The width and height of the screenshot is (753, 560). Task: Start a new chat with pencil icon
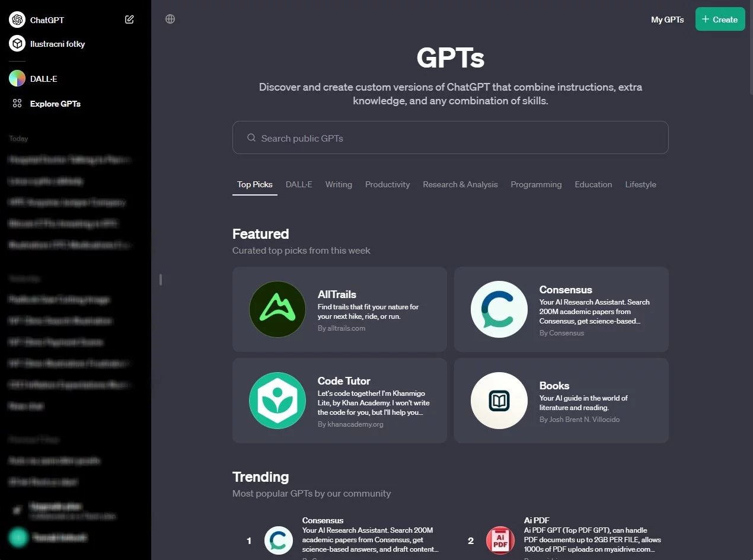[x=129, y=20]
